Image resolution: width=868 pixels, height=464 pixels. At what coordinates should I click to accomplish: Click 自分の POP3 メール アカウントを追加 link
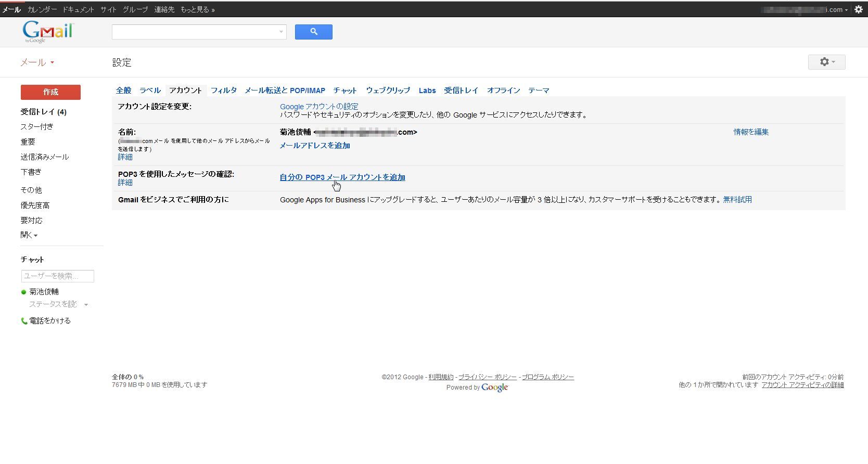tap(342, 177)
